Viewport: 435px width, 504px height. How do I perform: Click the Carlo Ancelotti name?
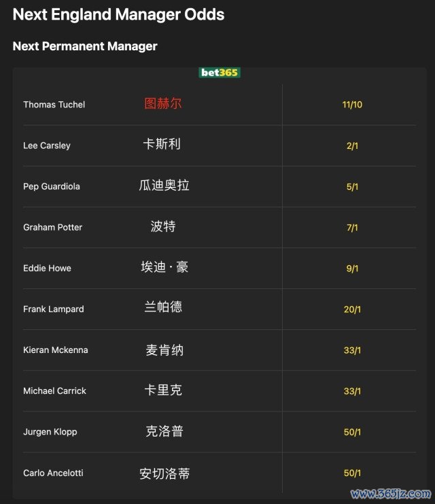(x=53, y=473)
